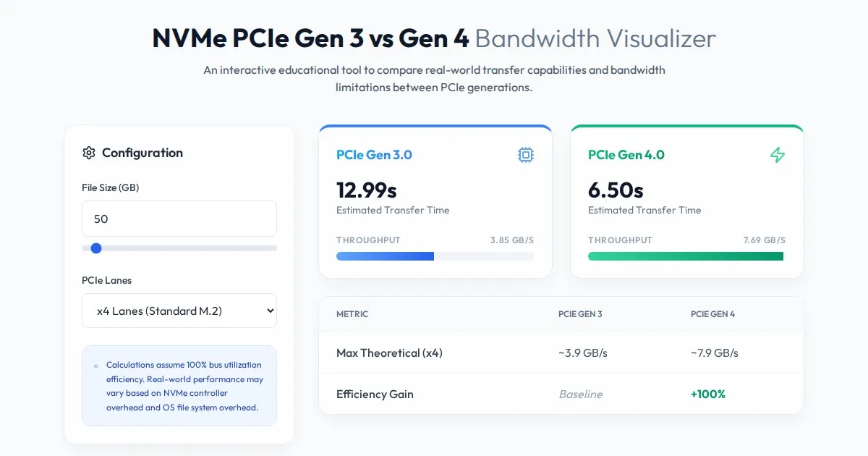The height and width of the screenshot is (456, 868).
Task: Click the Max Theoretical (x4) row label
Action: coord(389,353)
